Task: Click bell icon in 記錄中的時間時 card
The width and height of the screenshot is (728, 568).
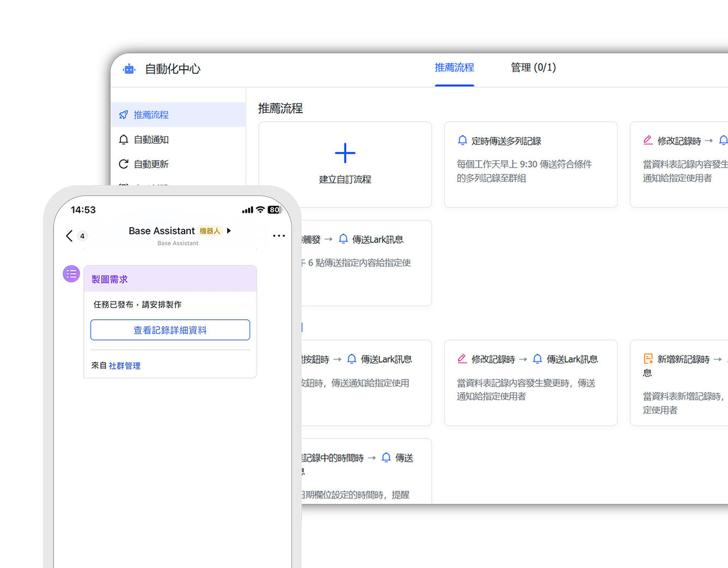Action: tap(386, 457)
